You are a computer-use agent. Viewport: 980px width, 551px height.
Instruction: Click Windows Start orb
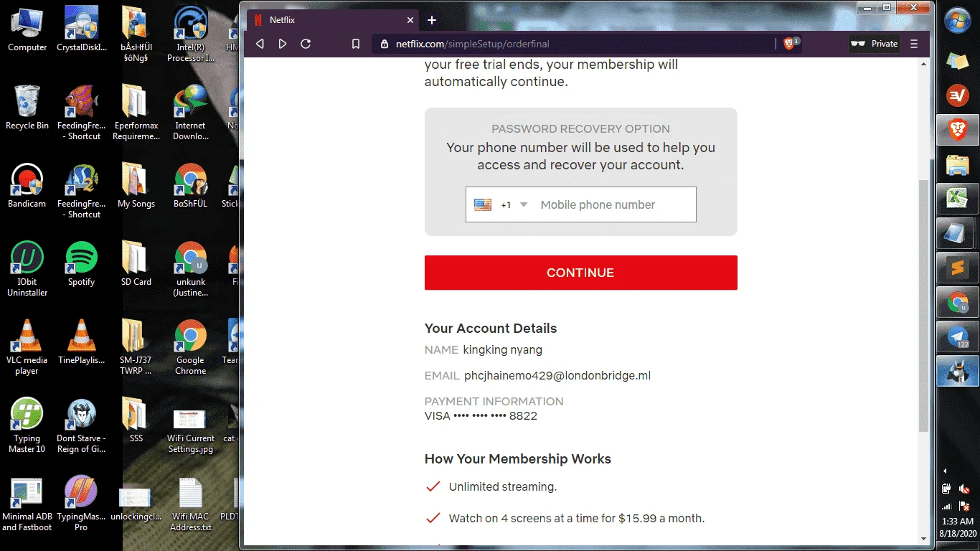pos(958,20)
